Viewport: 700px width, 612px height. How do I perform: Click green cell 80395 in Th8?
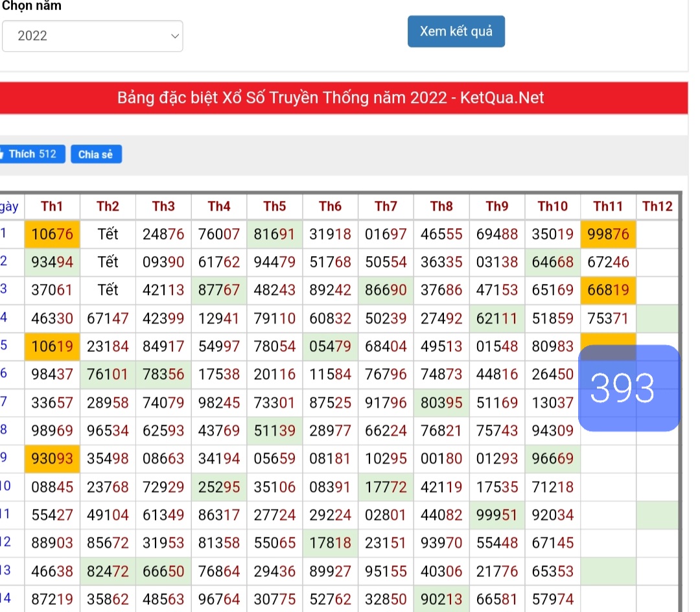[x=441, y=403]
